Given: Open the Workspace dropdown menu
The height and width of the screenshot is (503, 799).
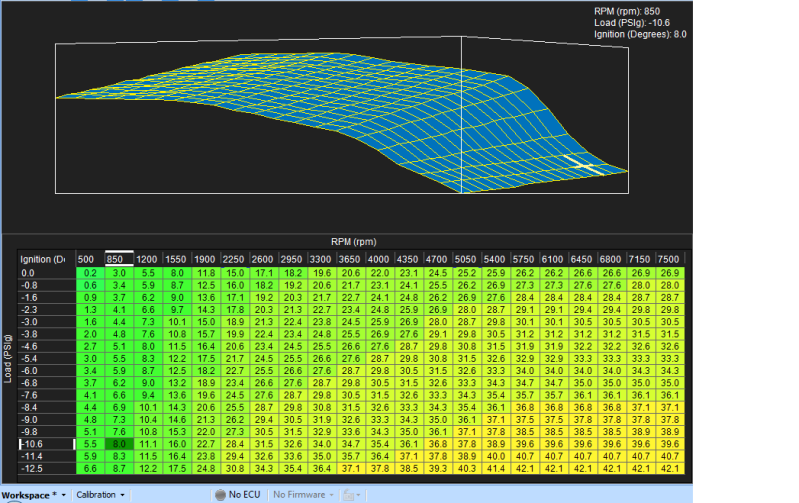Looking at the screenshot, I should (x=33, y=494).
